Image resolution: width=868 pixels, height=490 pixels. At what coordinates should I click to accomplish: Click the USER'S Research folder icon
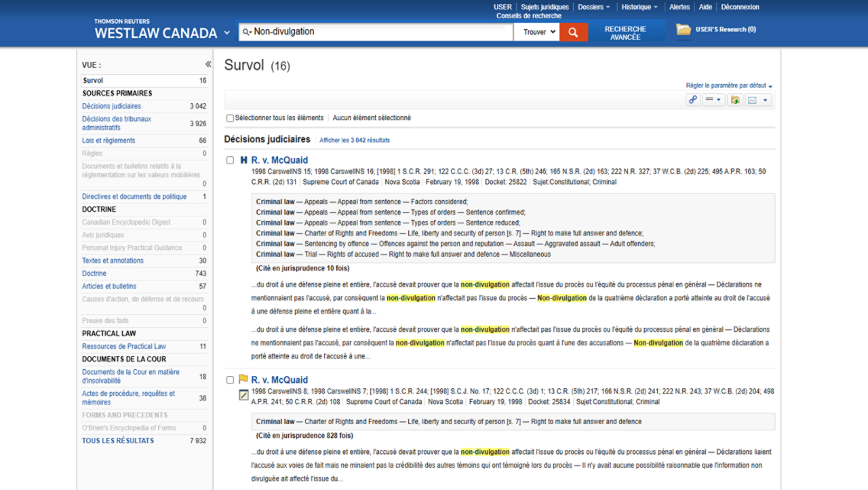click(683, 30)
